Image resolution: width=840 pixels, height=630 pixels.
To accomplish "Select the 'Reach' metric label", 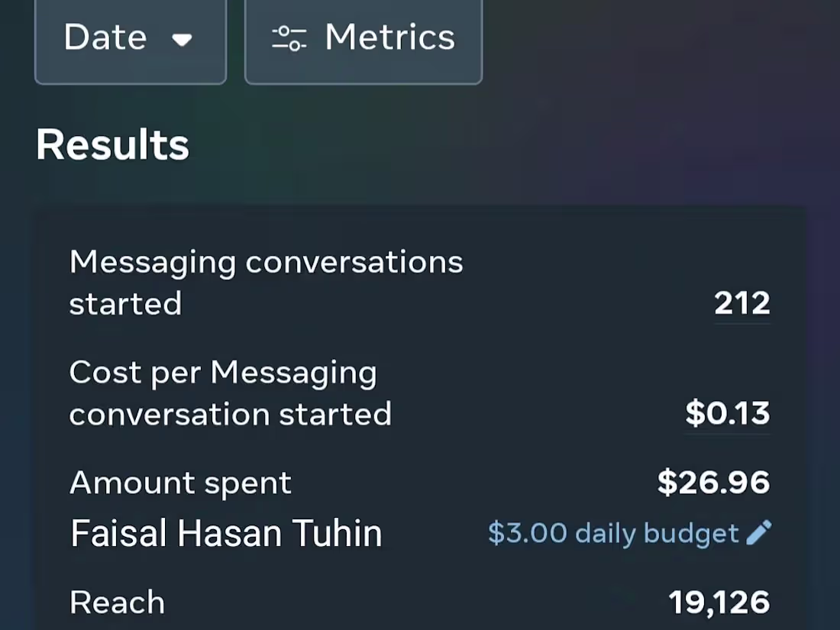I will click(x=117, y=603).
